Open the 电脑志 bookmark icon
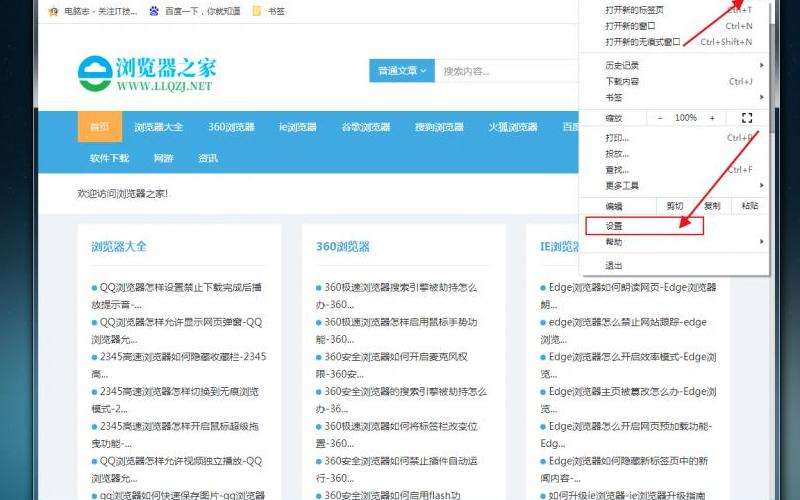The height and width of the screenshot is (500, 800). [x=53, y=11]
